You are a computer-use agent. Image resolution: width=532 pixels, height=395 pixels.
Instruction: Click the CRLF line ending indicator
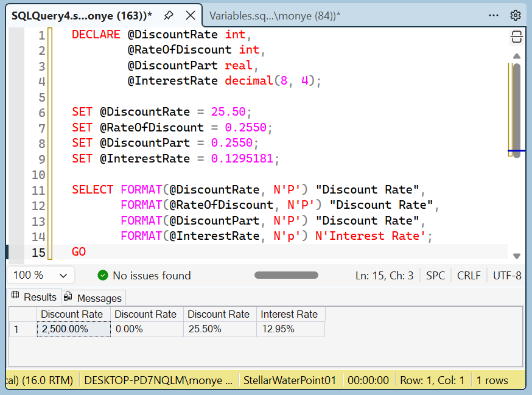(x=469, y=276)
